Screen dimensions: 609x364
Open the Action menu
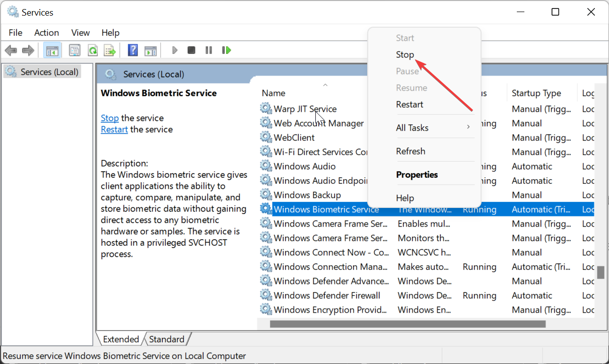(46, 32)
